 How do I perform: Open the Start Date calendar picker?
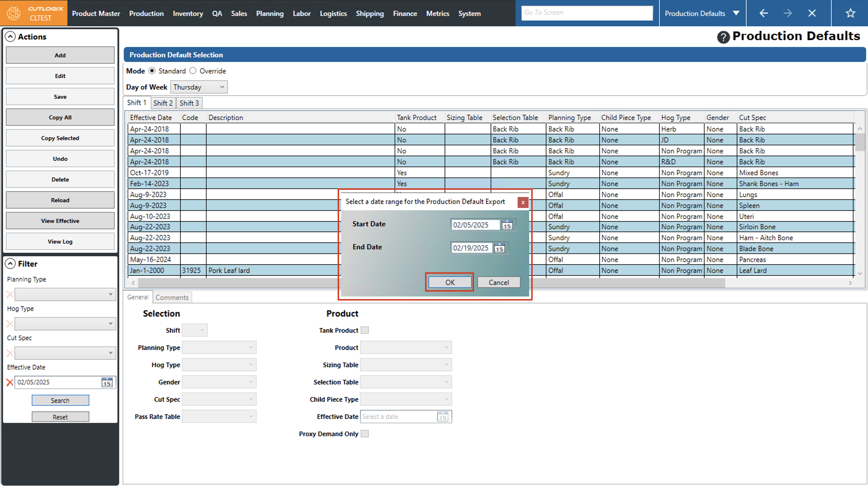tap(507, 225)
